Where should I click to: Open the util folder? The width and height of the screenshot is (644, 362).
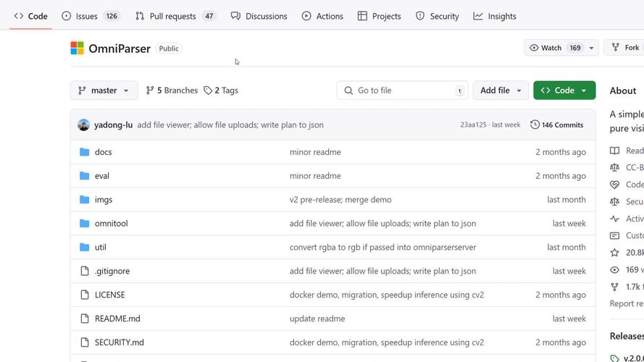[101, 247]
